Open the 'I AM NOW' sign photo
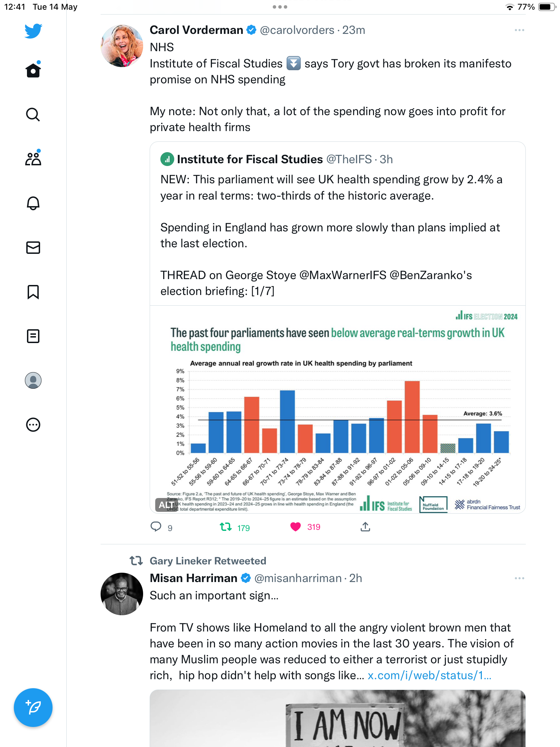560x747 pixels. (338, 719)
